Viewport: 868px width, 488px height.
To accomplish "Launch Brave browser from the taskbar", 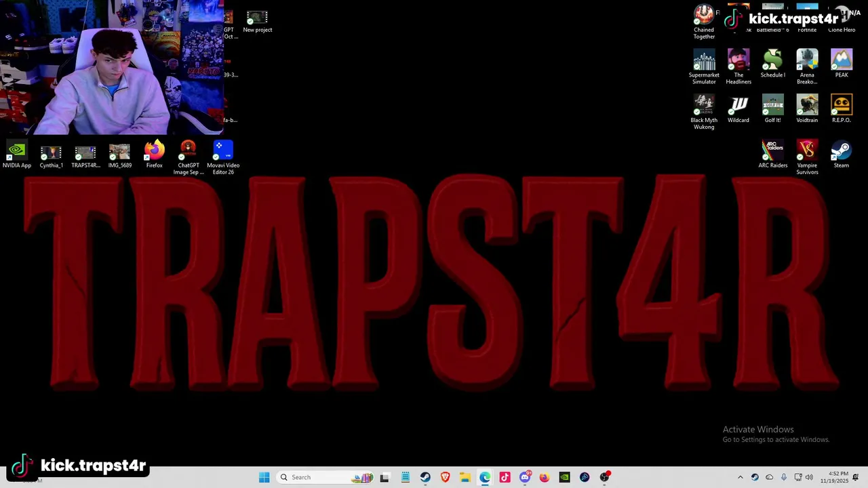I will click(445, 477).
